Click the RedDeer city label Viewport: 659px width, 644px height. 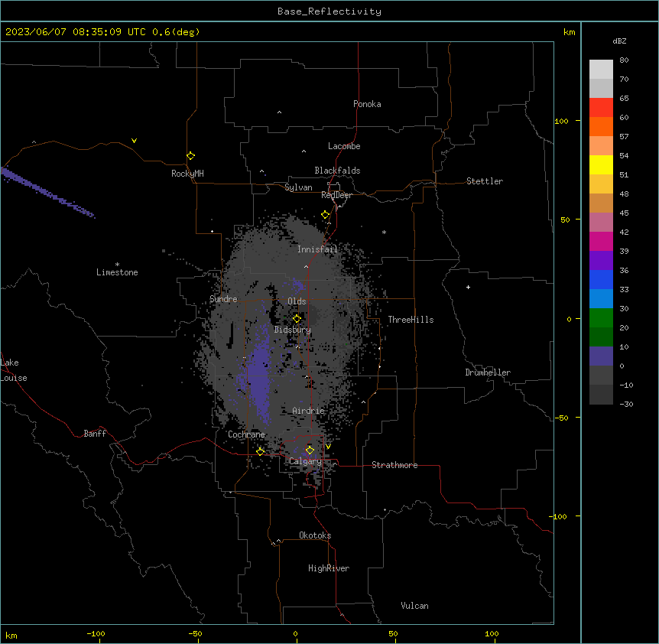click(336, 195)
